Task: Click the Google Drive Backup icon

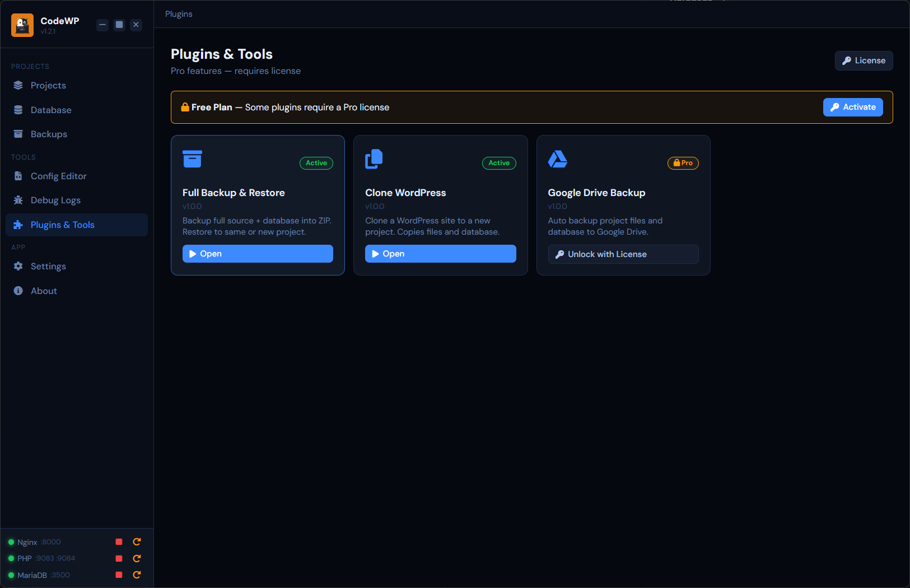Action: pyautogui.click(x=557, y=159)
